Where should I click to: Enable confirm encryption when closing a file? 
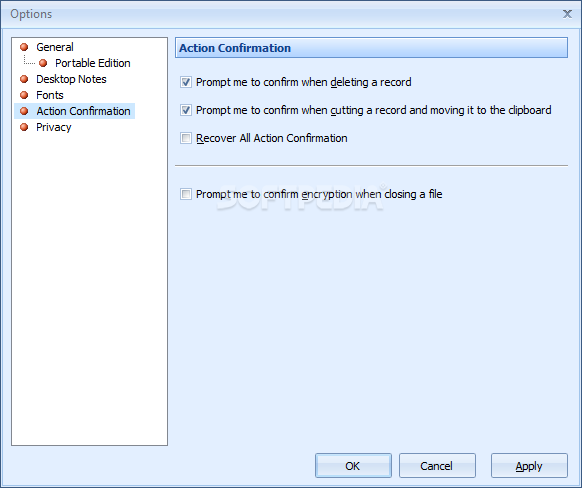(x=186, y=194)
